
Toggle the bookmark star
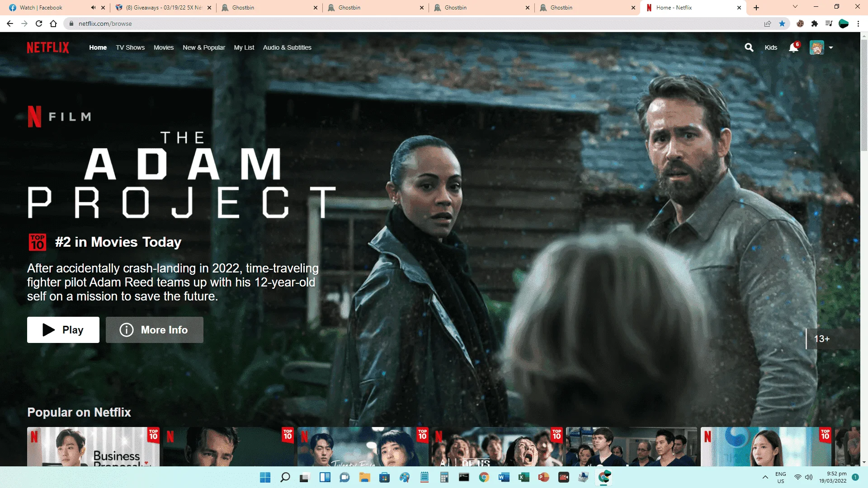tap(782, 23)
